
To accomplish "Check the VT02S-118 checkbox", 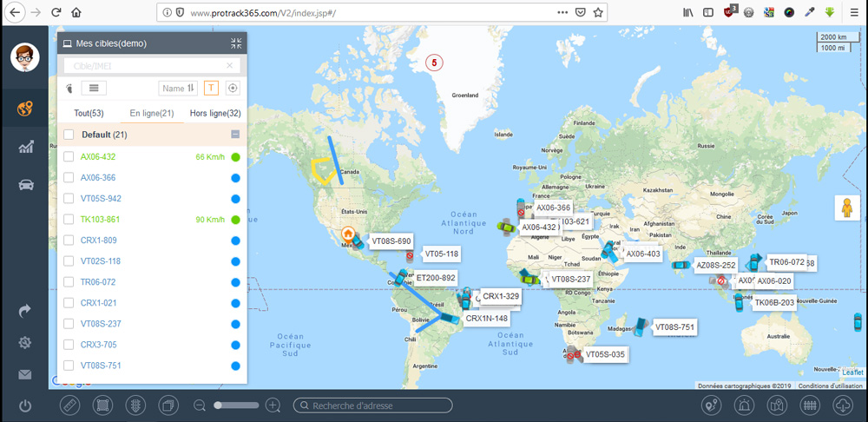I will 69,260.
